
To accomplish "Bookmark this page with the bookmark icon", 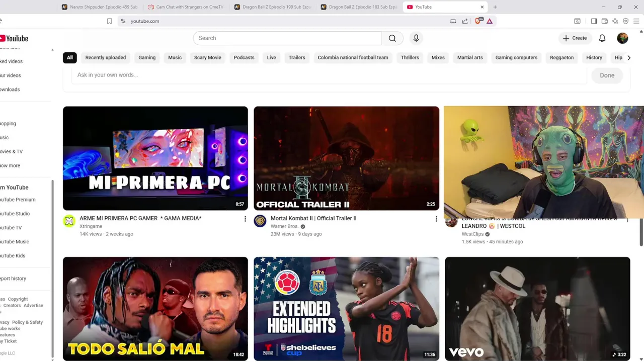I will point(109,21).
